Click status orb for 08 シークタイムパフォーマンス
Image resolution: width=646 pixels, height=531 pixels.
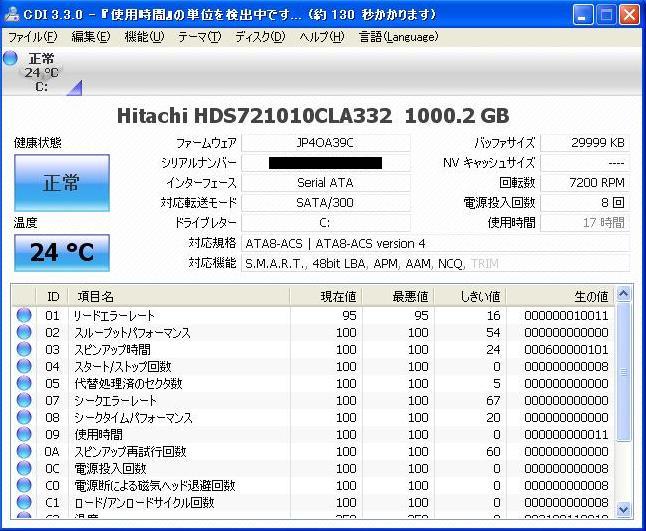point(24,417)
